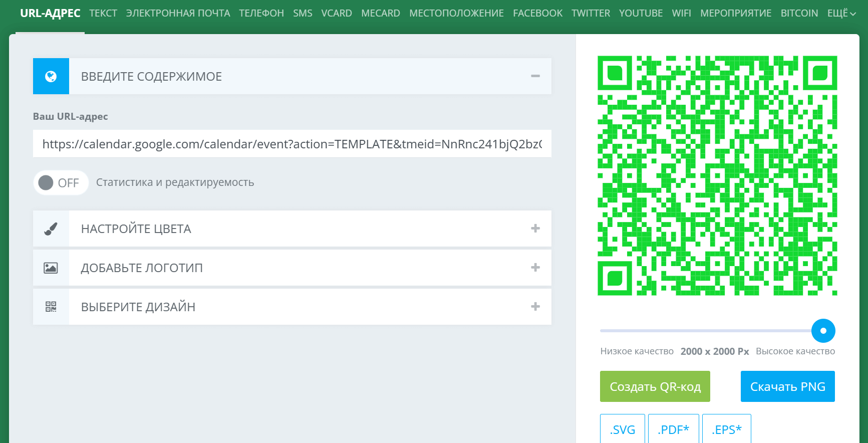
Task: Open the ЕЩЁ dropdown menu
Action: (x=841, y=14)
